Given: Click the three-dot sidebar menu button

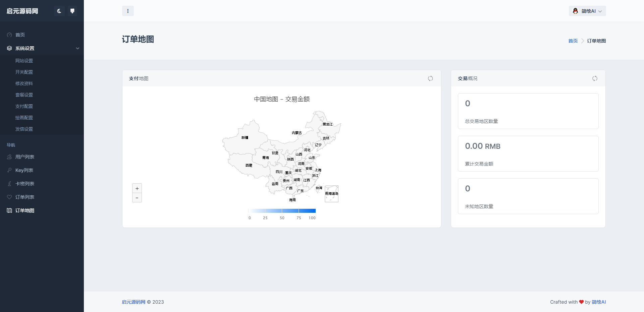Looking at the screenshot, I should pyautogui.click(x=128, y=11).
